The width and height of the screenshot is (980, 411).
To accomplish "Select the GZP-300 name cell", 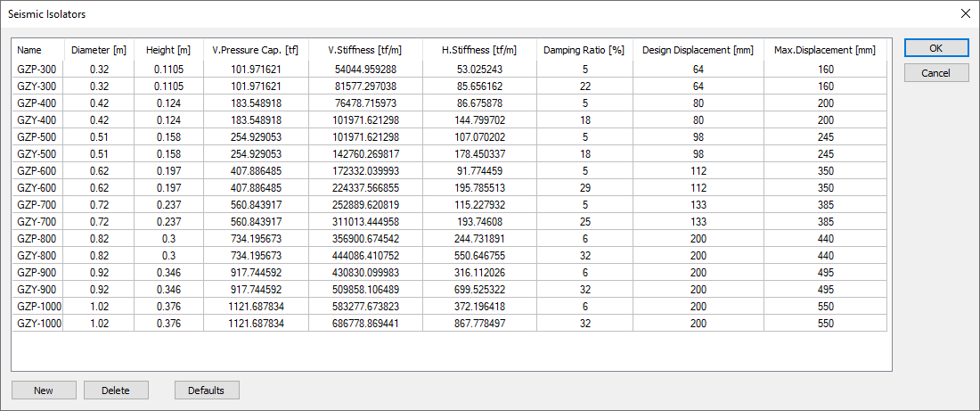I will pyautogui.click(x=37, y=69).
